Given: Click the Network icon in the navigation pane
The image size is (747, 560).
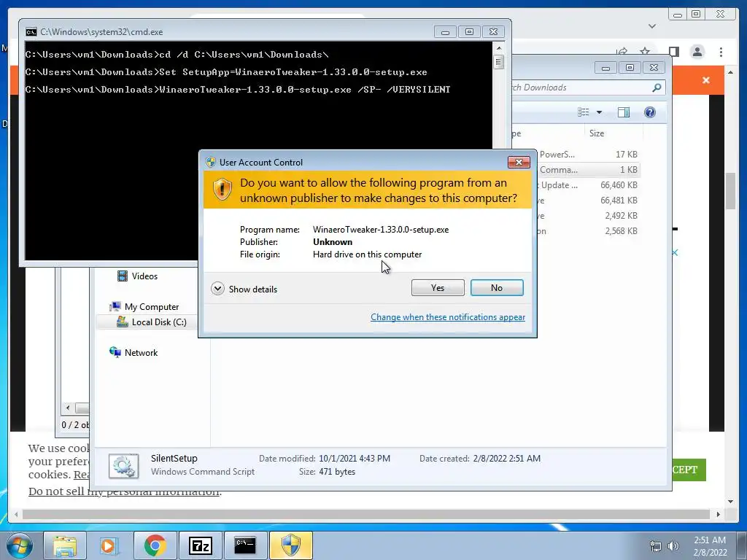Looking at the screenshot, I should [115, 352].
